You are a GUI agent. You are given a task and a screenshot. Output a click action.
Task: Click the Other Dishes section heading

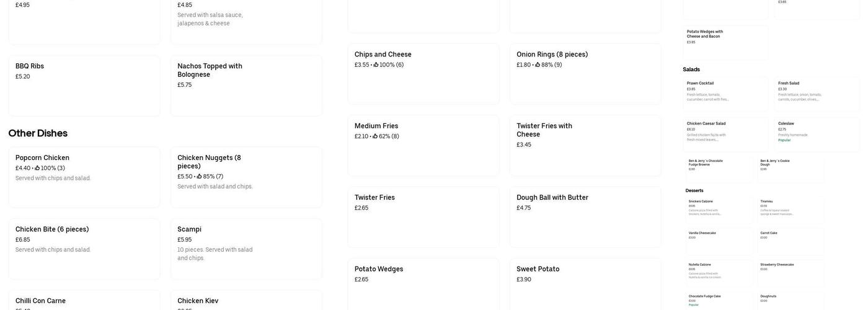pos(38,133)
